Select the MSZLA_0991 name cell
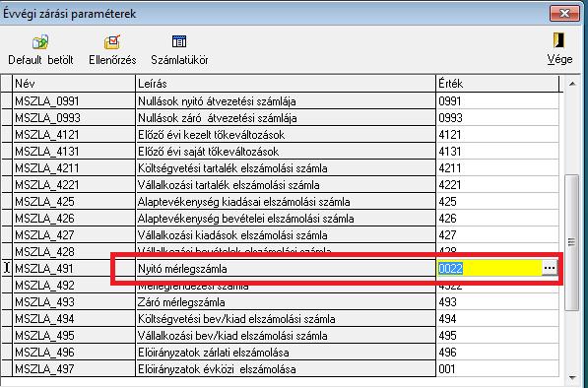The height and width of the screenshot is (388, 588). click(74, 101)
